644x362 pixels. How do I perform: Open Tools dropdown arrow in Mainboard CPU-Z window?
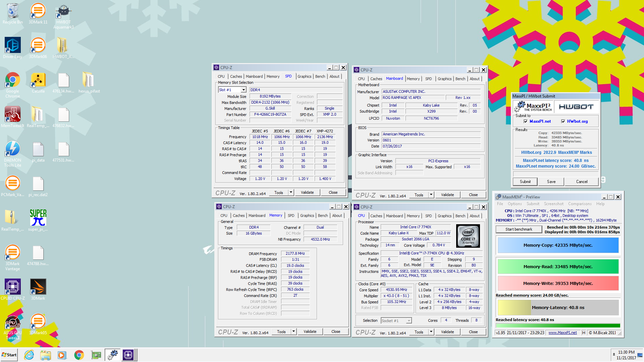click(431, 195)
